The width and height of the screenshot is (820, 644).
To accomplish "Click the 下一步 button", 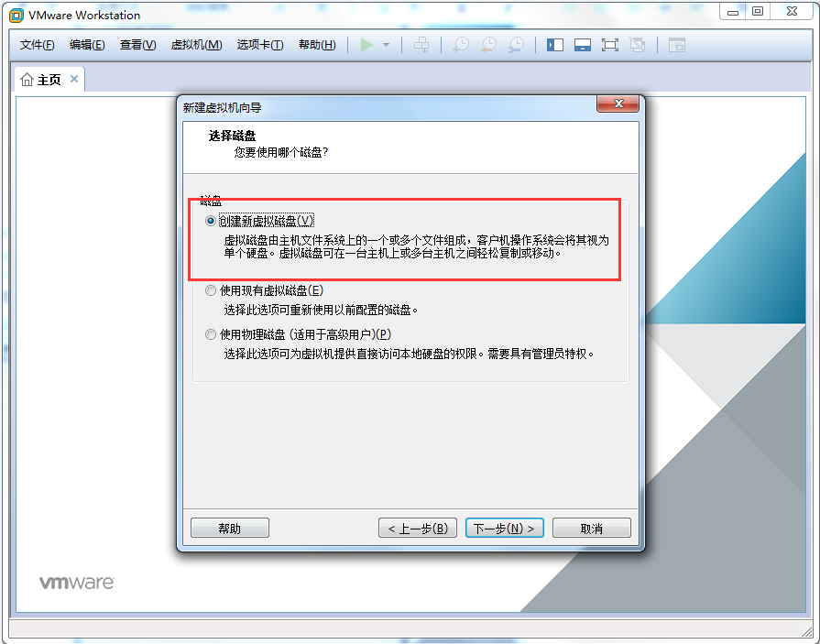I will tap(505, 529).
